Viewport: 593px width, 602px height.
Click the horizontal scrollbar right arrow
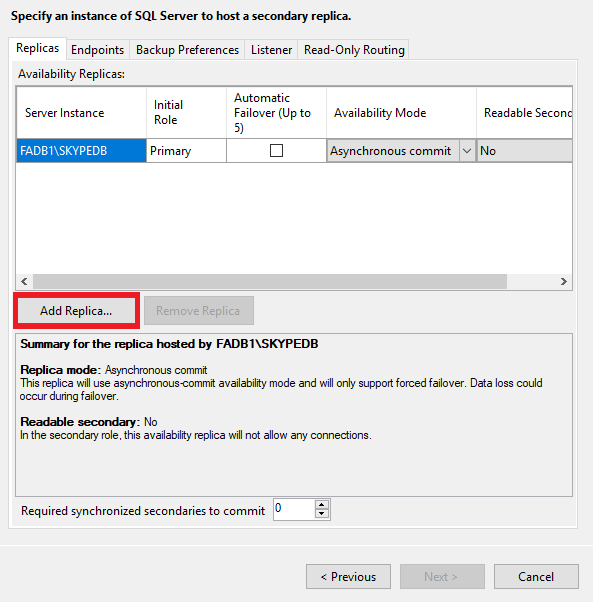click(x=563, y=281)
